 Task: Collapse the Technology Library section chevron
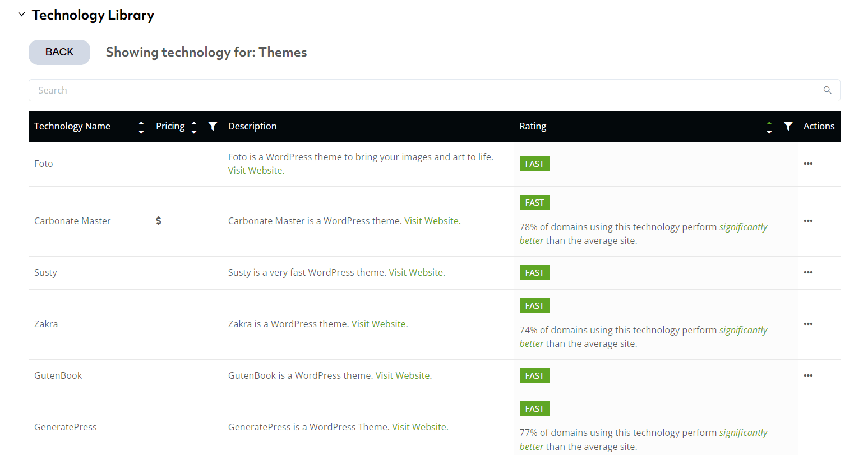tap(21, 15)
